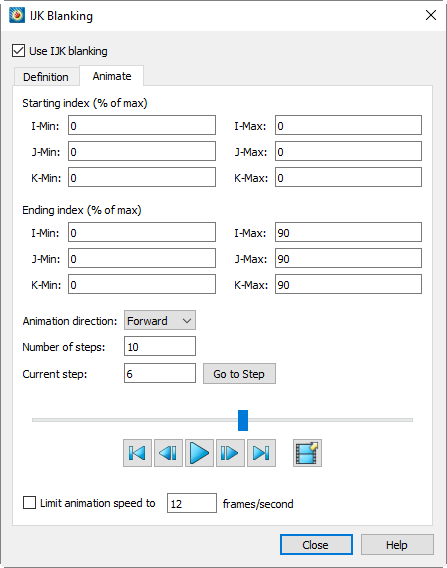Jump to the first animation step
This screenshot has width=447, height=568.
pos(137,453)
